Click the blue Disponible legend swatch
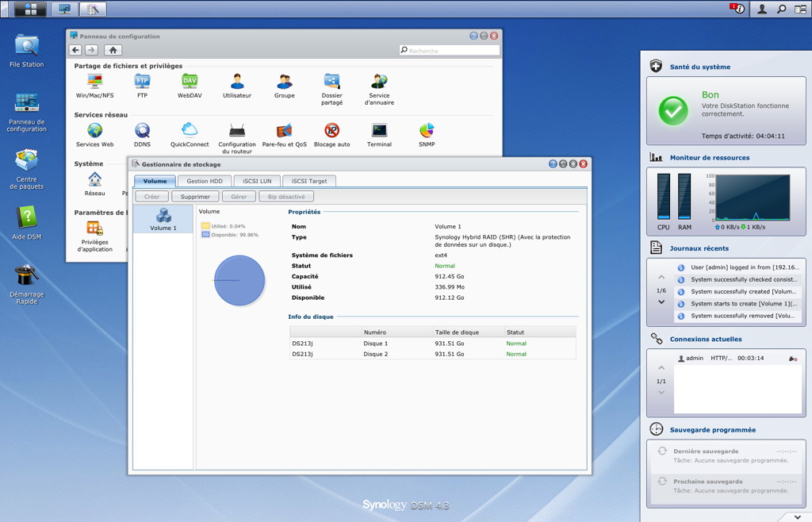Screen dimensions: 812x522 205,235
